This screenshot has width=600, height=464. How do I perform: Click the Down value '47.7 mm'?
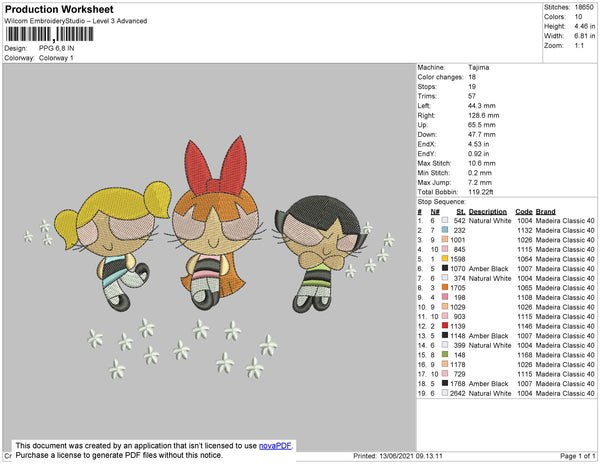point(482,134)
